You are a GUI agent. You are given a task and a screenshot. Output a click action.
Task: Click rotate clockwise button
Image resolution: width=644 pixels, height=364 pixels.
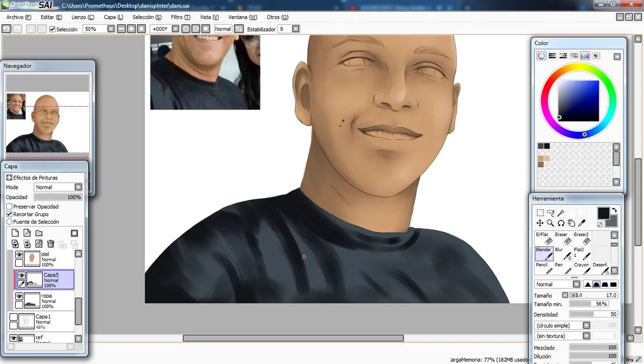pyautogui.click(x=196, y=29)
